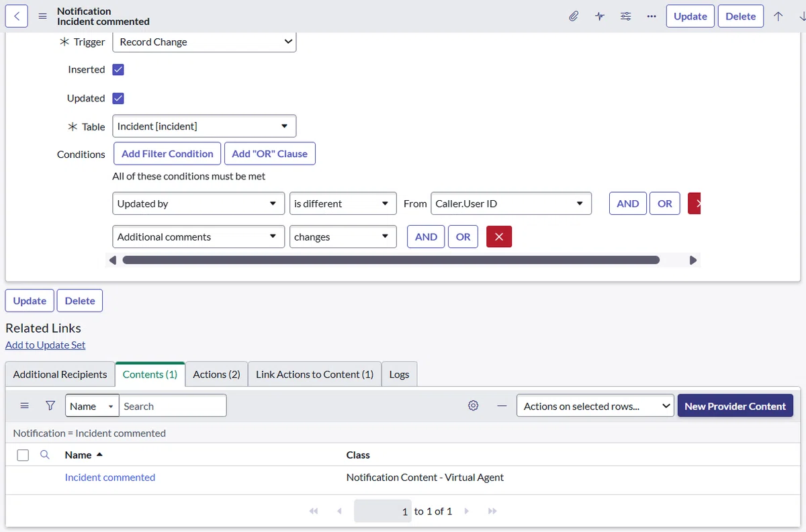The width and height of the screenshot is (806, 532).
Task: Click Add "OR" Clause button
Action: pos(269,153)
